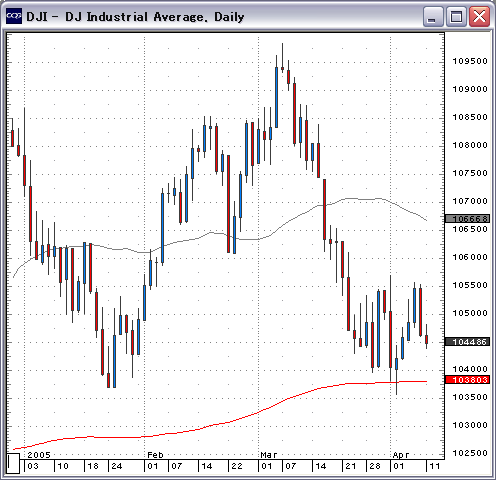
Task: Select the current price label 104486
Action: [x=467, y=342]
